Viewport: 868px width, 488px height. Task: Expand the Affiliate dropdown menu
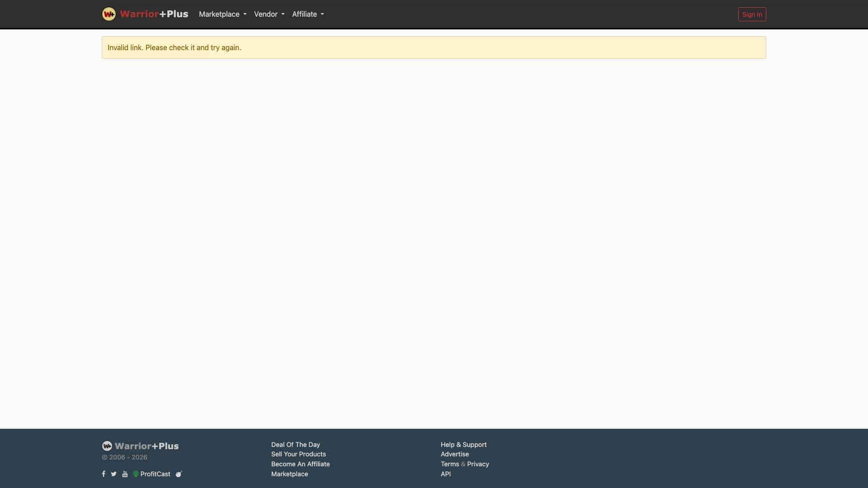308,14
